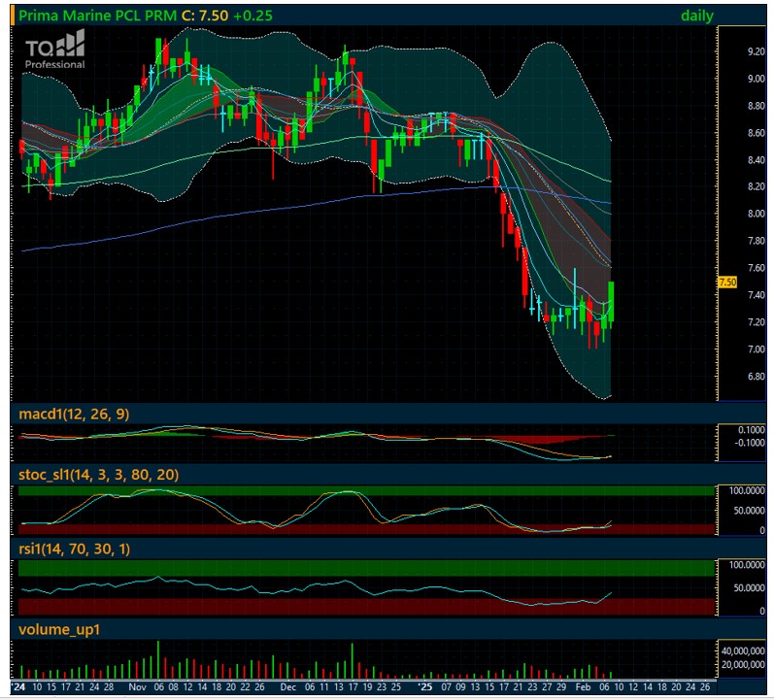Click the 6.80 price axis label
The image size is (774, 700).
[756, 376]
